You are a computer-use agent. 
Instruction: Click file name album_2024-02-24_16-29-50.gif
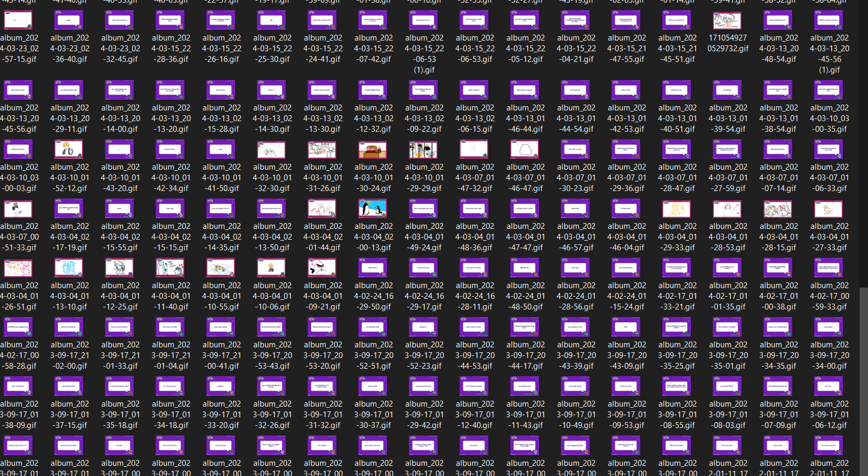(374, 296)
